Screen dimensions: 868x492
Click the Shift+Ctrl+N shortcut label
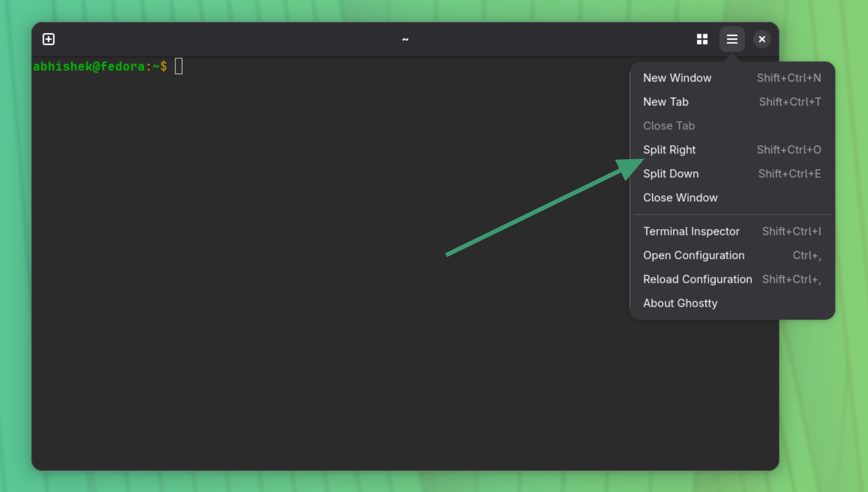click(x=789, y=78)
